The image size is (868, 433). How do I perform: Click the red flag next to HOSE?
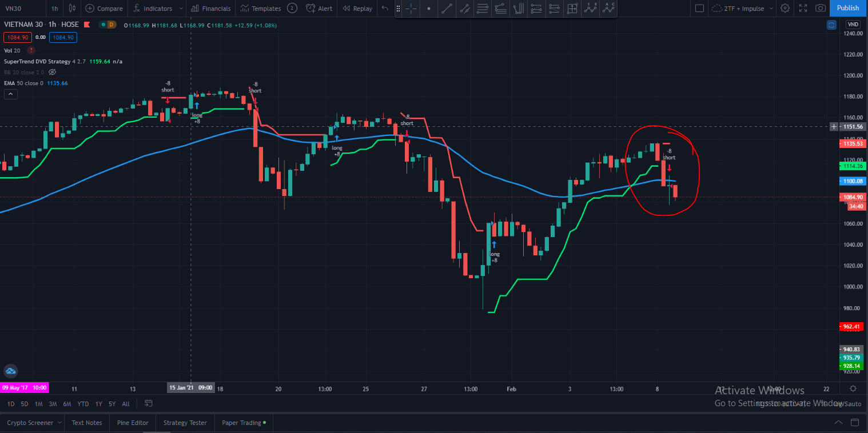coord(86,25)
